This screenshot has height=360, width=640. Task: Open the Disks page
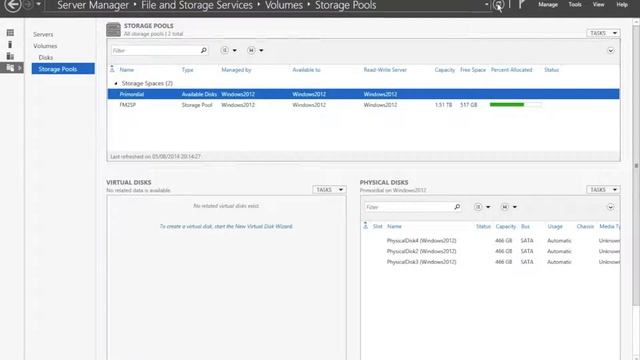pos(46,58)
